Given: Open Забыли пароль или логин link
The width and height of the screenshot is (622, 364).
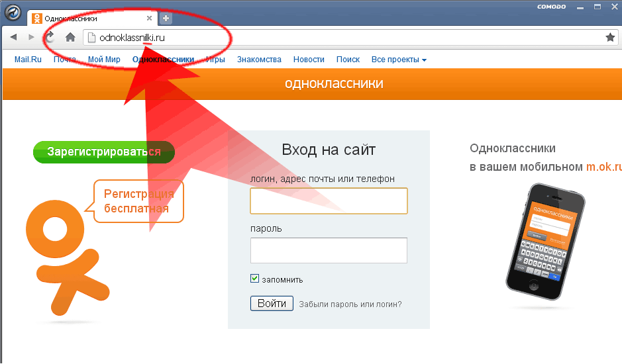Looking at the screenshot, I should 350,304.
